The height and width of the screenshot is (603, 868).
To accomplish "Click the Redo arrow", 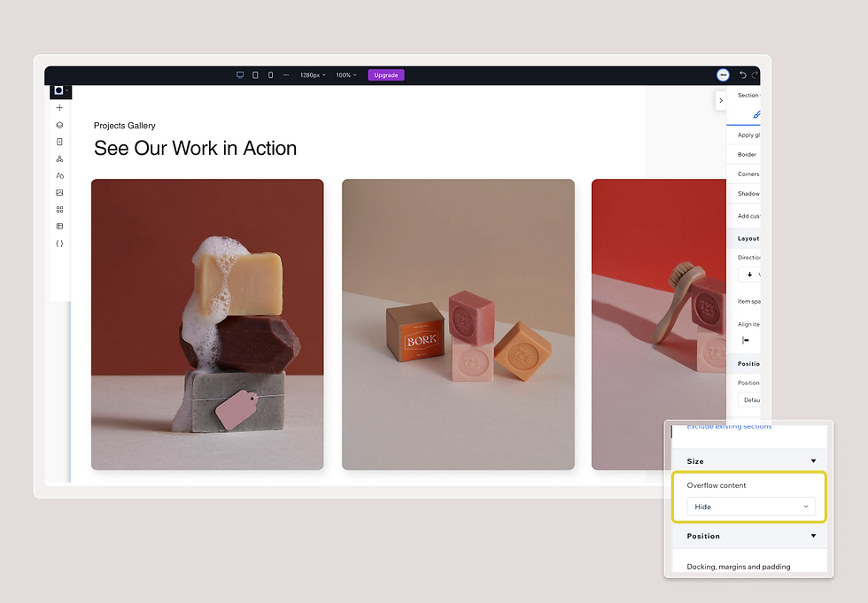I will pyautogui.click(x=755, y=75).
